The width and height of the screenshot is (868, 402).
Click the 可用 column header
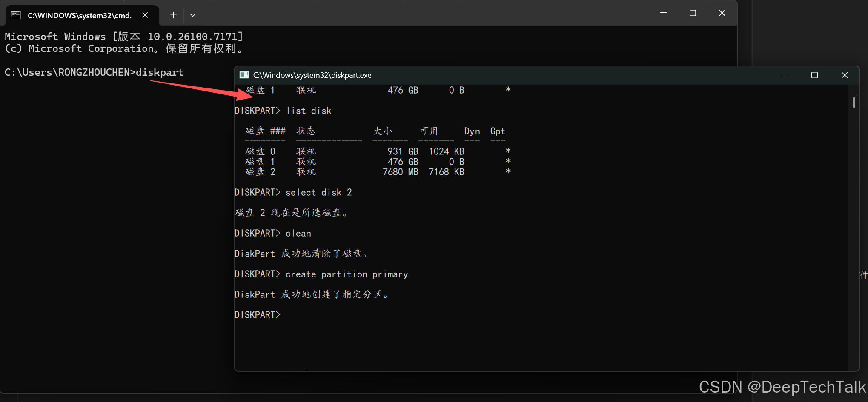click(428, 131)
